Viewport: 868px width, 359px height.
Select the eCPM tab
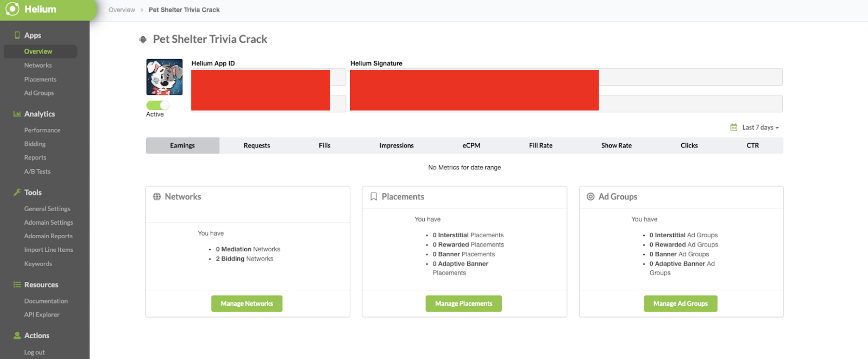pos(471,145)
